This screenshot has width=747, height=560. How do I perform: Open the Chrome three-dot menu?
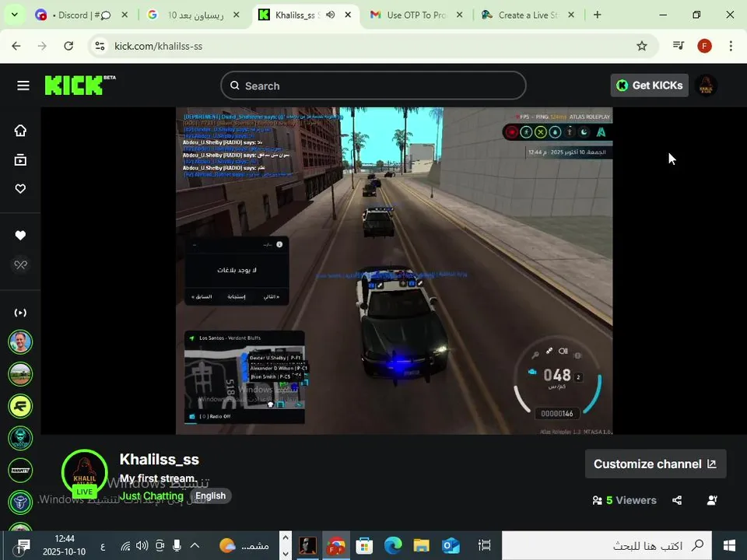[731, 46]
